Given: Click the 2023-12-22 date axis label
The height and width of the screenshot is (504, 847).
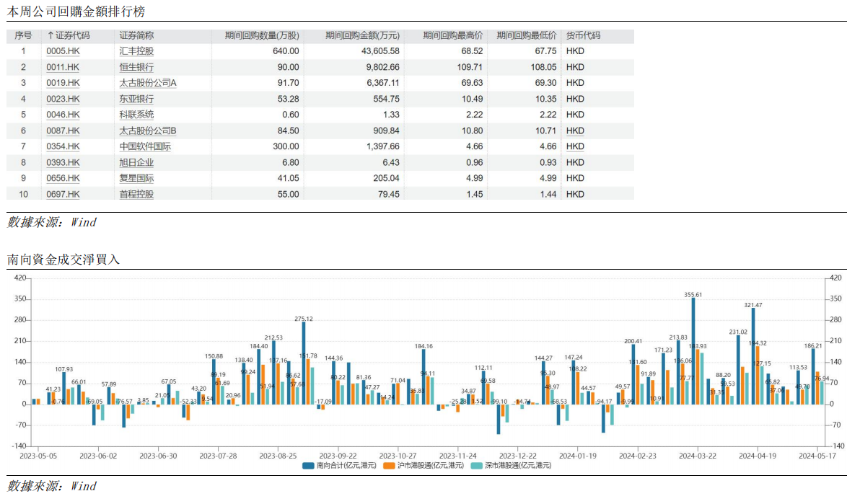Looking at the screenshot, I should point(517,456).
